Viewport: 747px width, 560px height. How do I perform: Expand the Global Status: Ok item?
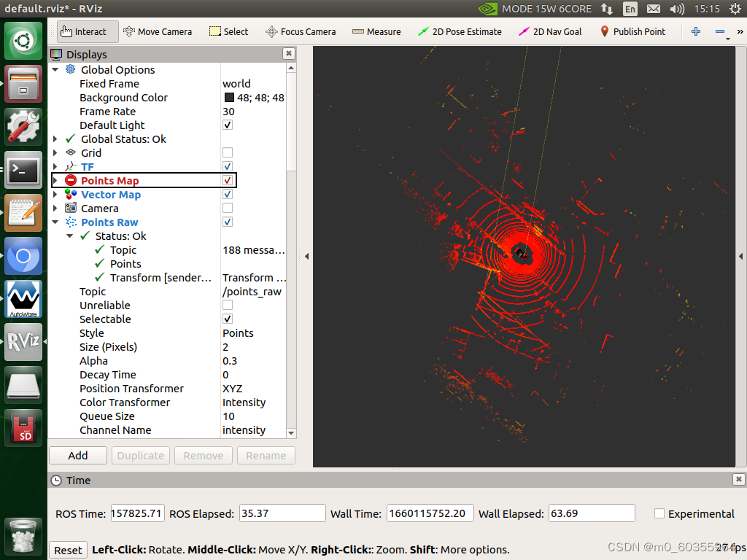coord(55,139)
